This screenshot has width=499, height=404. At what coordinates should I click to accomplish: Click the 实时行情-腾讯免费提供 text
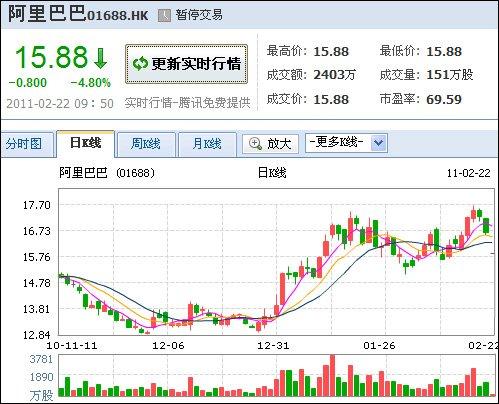point(188,103)
